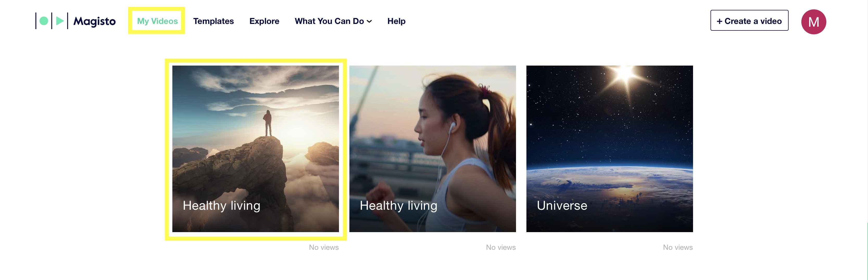
Task: Open the M profile avatar
Action: pos(813,22)
